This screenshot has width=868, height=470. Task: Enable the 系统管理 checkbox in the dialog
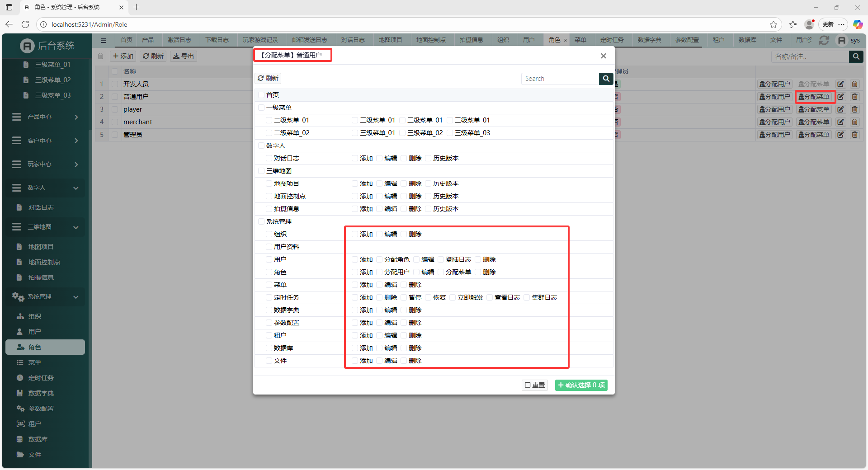click(261, 221)
